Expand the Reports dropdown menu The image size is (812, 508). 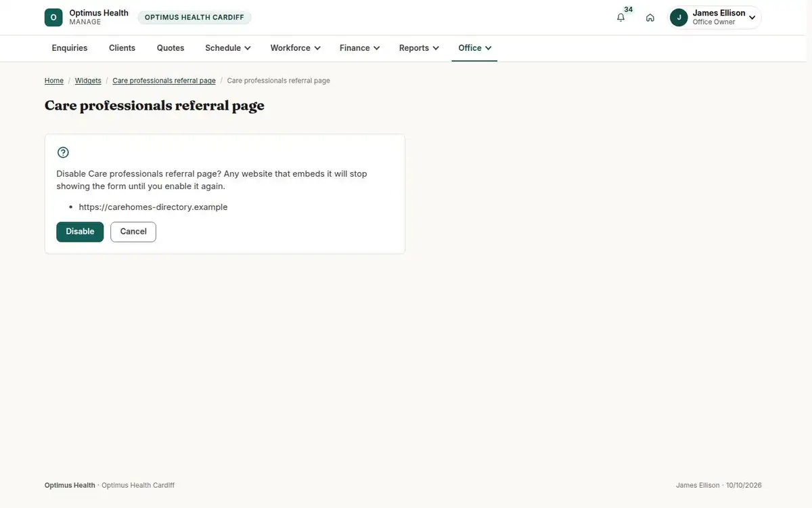419,48
